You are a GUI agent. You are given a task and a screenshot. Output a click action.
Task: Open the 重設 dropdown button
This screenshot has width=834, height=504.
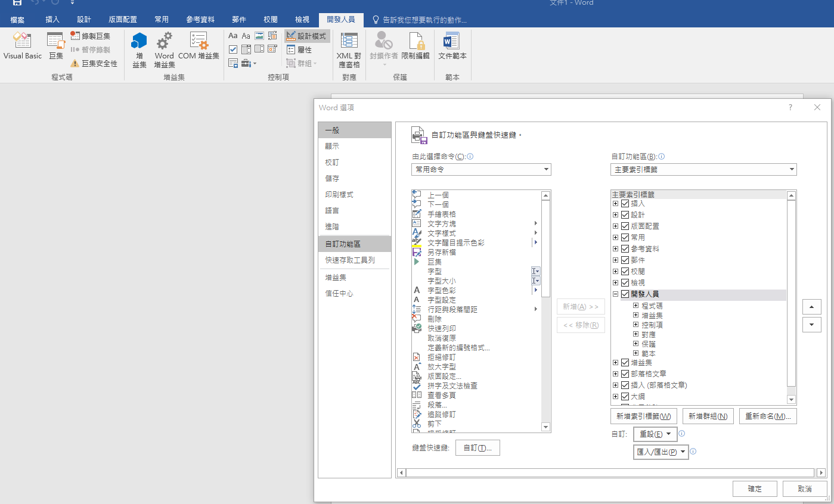655,434
